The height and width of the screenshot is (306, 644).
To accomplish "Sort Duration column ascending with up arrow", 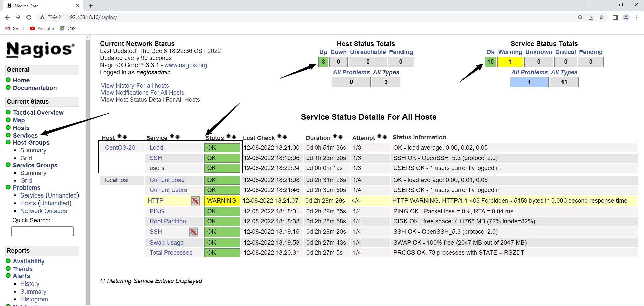I will tap(335, 137).
